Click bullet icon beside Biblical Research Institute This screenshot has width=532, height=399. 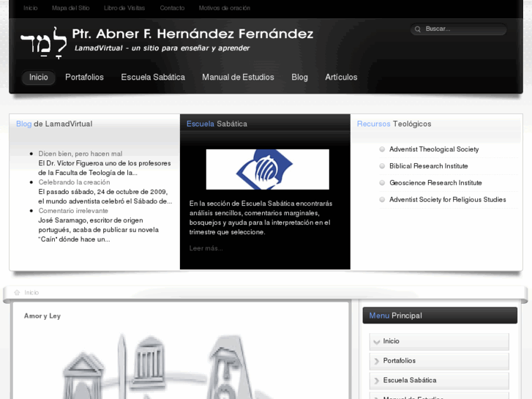pos(382,166)
